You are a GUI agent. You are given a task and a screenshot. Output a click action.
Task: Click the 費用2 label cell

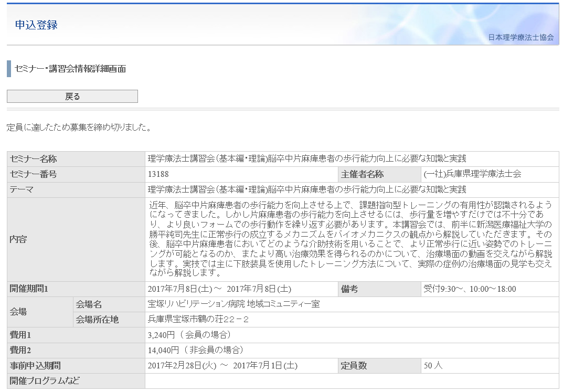[x=76, y=350]
